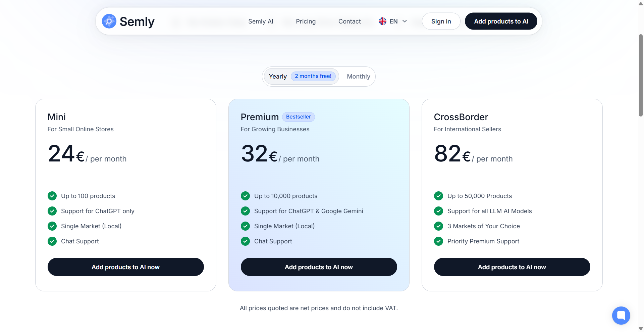This screenshot has width=644, height=332.
Task: Click checkmark beside Premium plan Chat Support
Action: (246, 241)
